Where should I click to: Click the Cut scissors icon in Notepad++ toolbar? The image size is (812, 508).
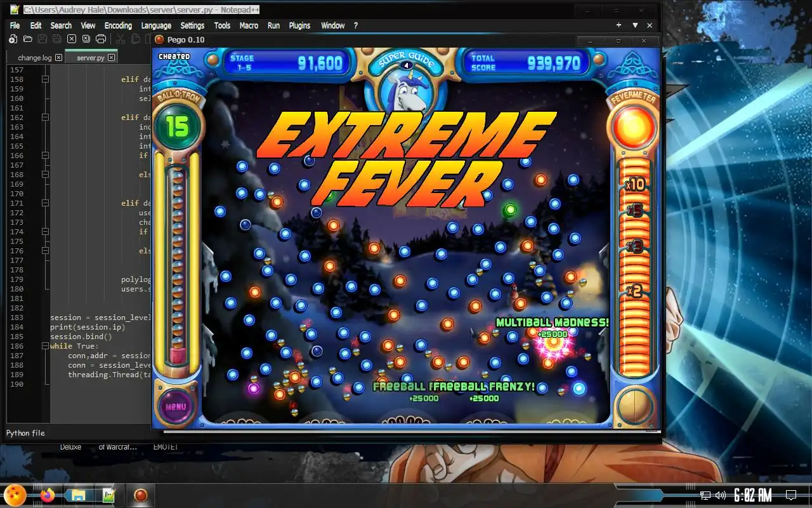(120, 39)
